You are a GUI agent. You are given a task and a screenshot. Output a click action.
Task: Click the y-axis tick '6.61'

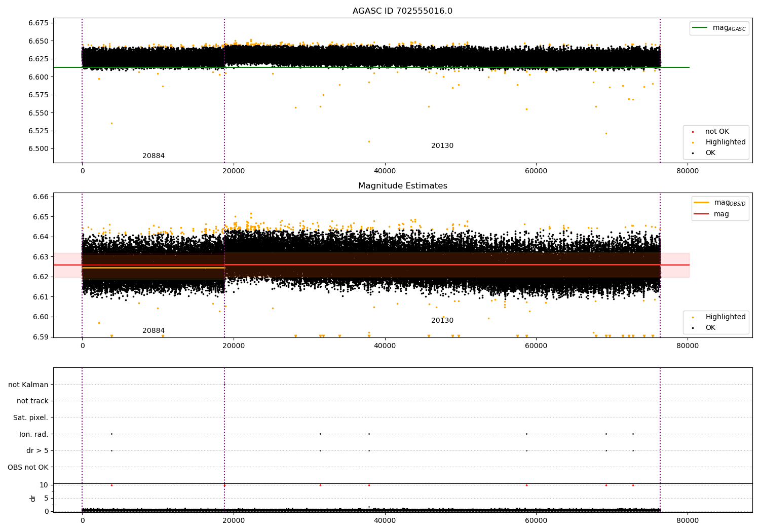pos(41,297)
